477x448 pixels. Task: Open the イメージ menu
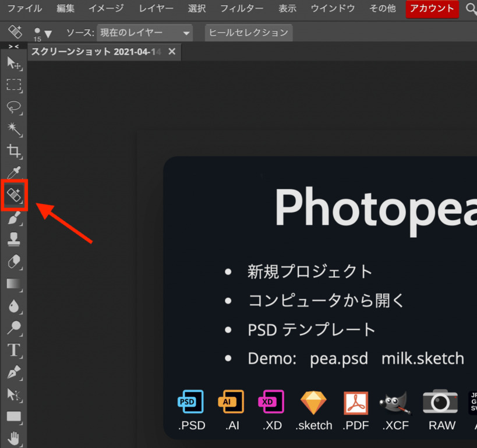106,9
